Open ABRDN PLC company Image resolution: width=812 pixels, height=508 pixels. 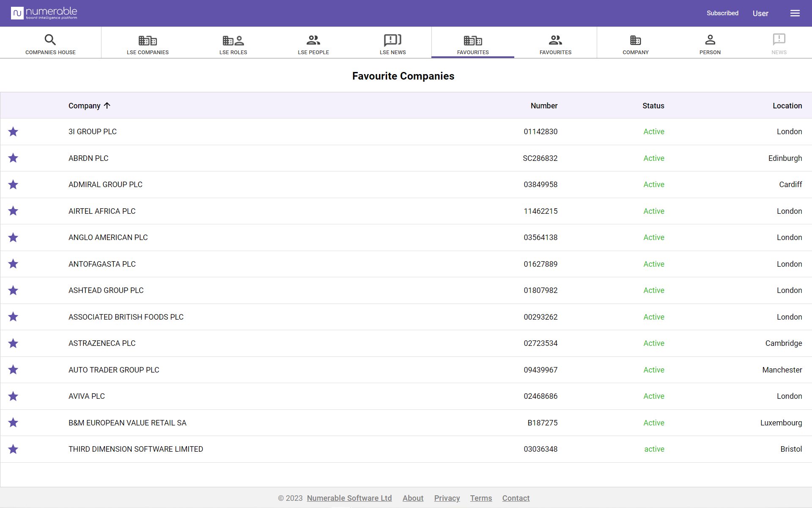[88, 158]
